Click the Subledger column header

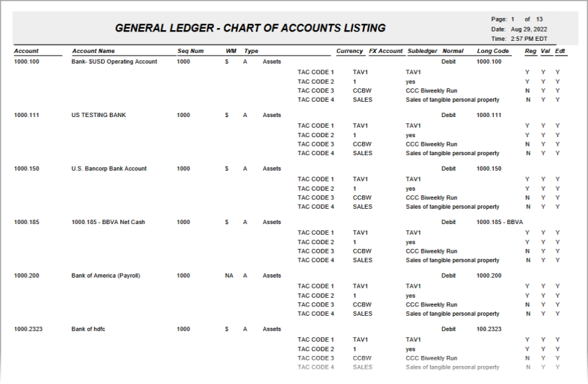(422, 51)
